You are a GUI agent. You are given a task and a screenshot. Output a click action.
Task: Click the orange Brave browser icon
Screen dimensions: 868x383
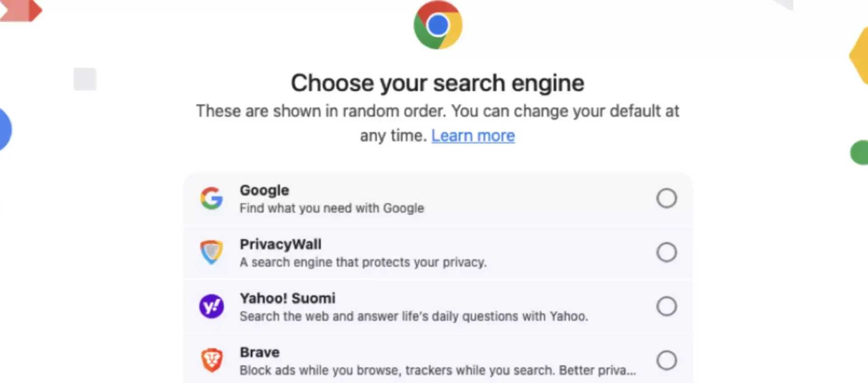[211, 360]
